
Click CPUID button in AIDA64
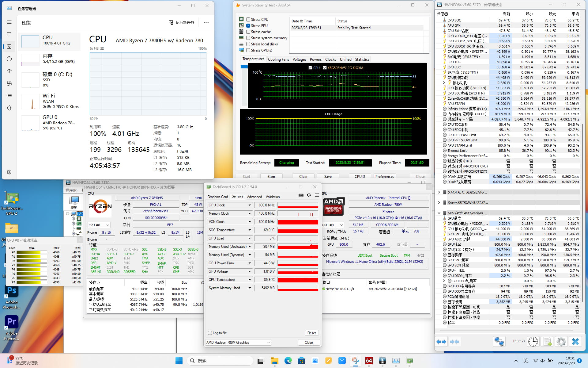pos(360,176)
